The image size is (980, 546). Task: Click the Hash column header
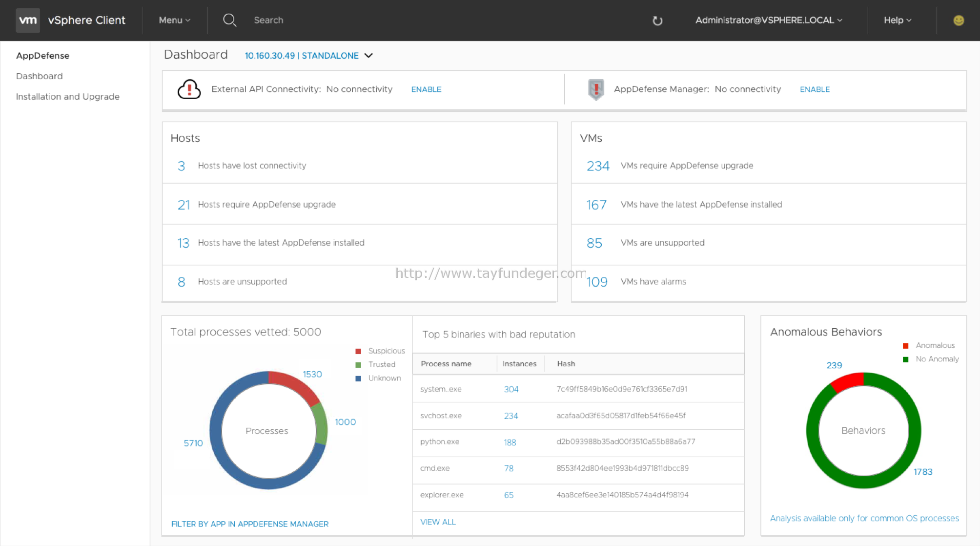[x=566, y=364]
